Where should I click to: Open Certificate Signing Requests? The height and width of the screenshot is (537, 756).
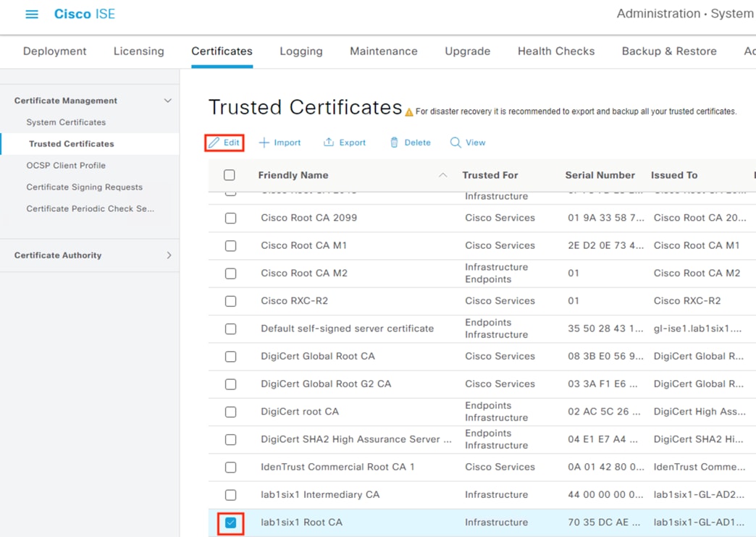[x=85, y=187]
